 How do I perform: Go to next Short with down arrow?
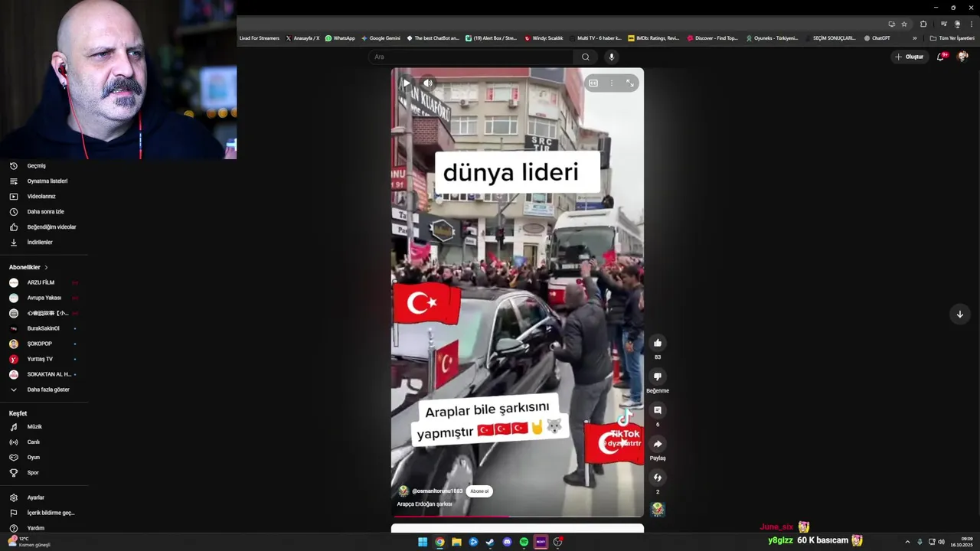click(959, 315)
